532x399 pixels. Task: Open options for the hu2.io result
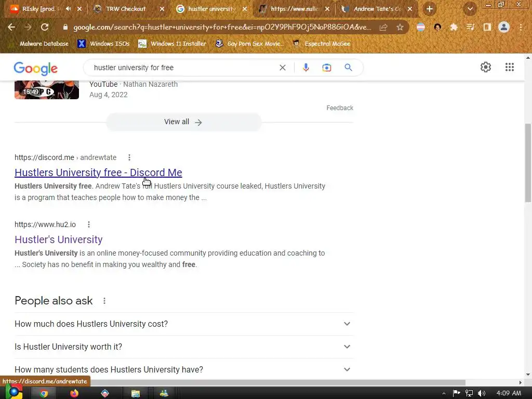pyautogui.click(x=88, y=224)
